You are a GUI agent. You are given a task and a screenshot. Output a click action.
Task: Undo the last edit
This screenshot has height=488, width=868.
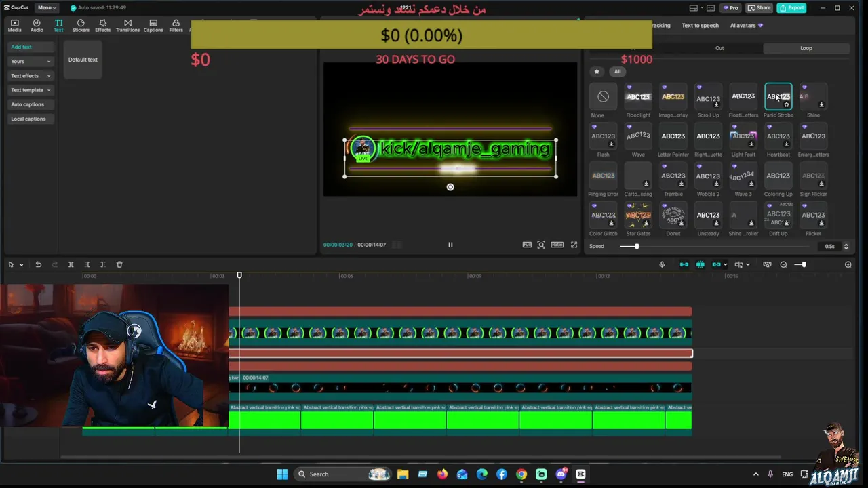click(x=38, y=264)
